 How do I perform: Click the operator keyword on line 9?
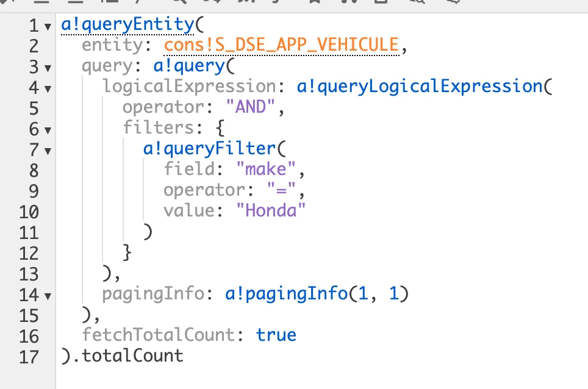coord(204,190)
